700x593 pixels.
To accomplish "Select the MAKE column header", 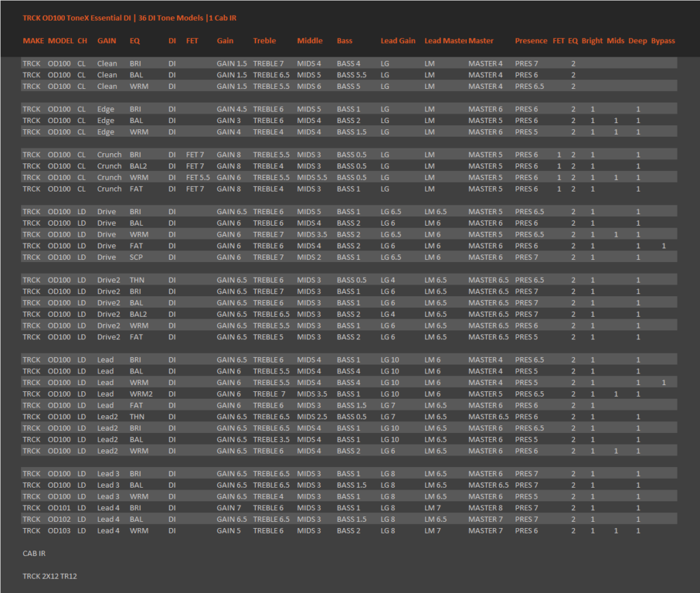I will [33, 40].
